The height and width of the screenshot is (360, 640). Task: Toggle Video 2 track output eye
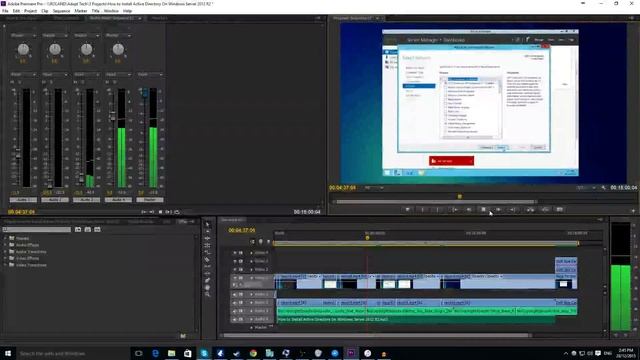(x=235, y=269)
